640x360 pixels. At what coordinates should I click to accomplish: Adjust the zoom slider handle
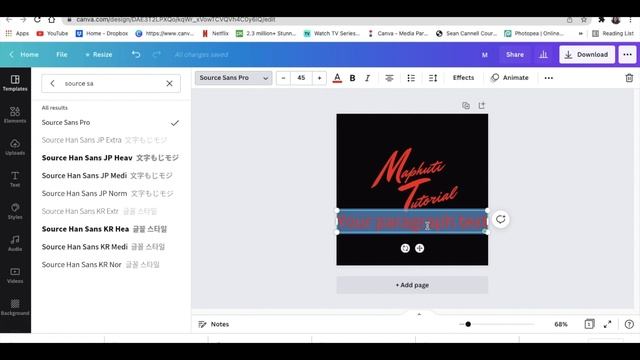pos(468,324)
